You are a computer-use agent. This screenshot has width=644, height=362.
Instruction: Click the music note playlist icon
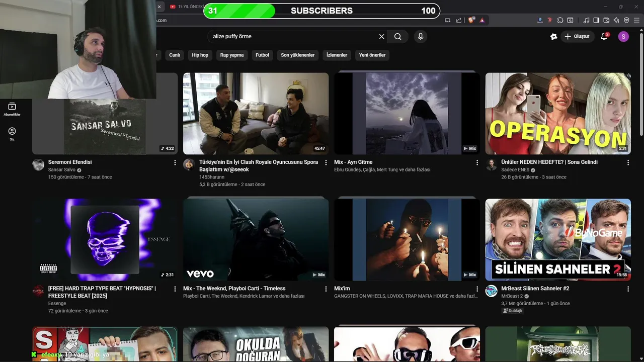coord(586,20)
